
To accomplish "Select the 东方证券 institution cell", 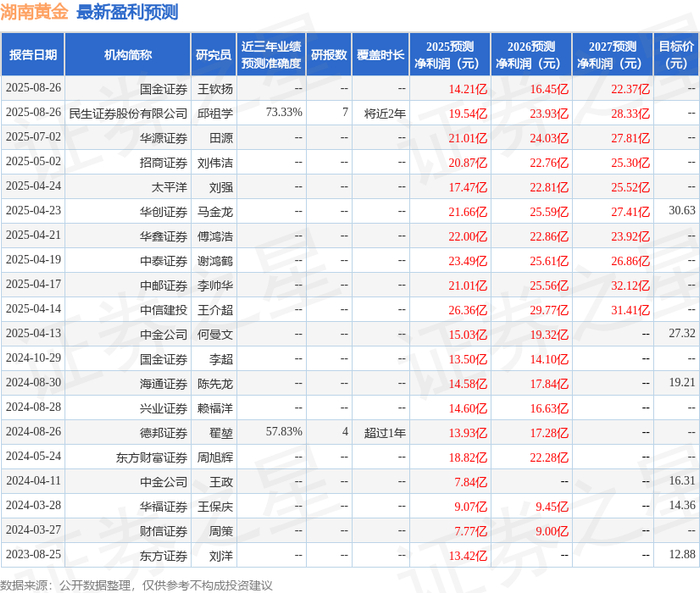I will (163, 555).
